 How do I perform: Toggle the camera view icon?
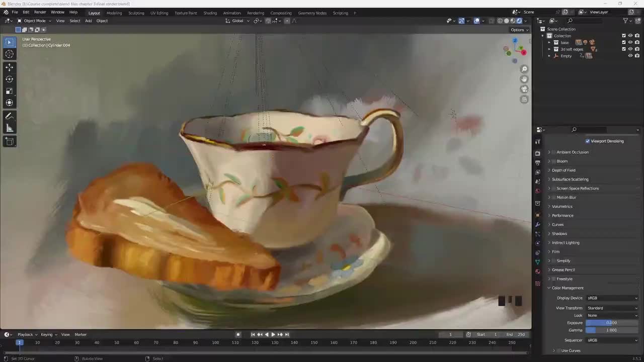coord(524,89)
